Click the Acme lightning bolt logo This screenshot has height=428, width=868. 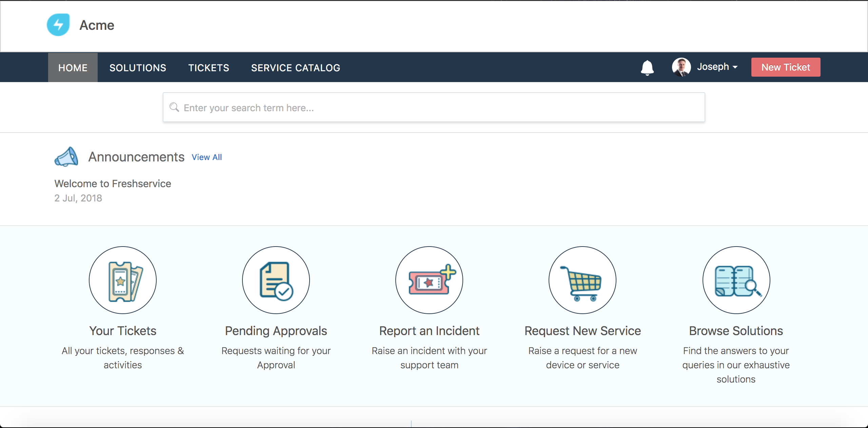click(x=58, y=25)
